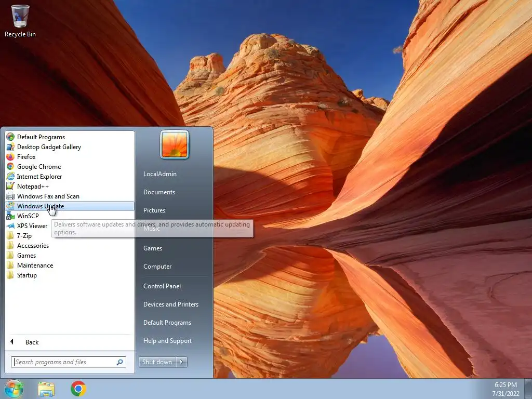532x399 pixels.
Task: Select the 'Notepad++' text label
Action: 33,187
